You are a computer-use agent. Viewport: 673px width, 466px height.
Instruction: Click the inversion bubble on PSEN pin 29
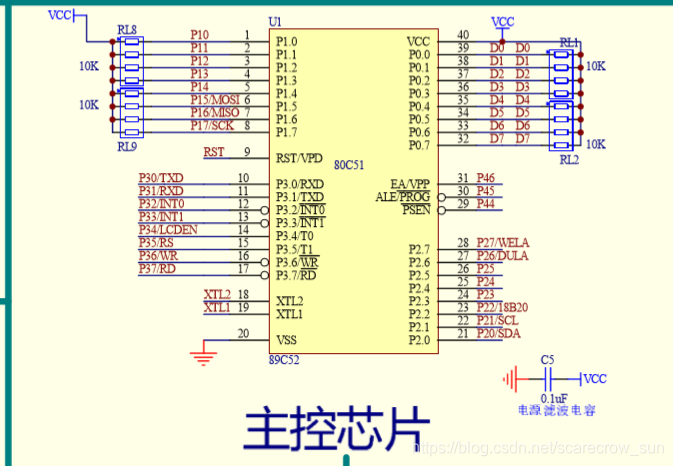coord(442,210)
